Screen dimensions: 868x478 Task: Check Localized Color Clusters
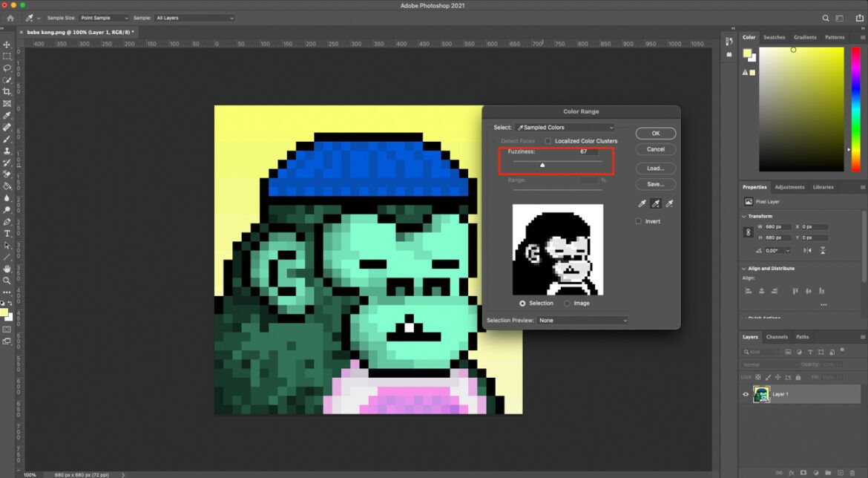[x=548, y=141]
